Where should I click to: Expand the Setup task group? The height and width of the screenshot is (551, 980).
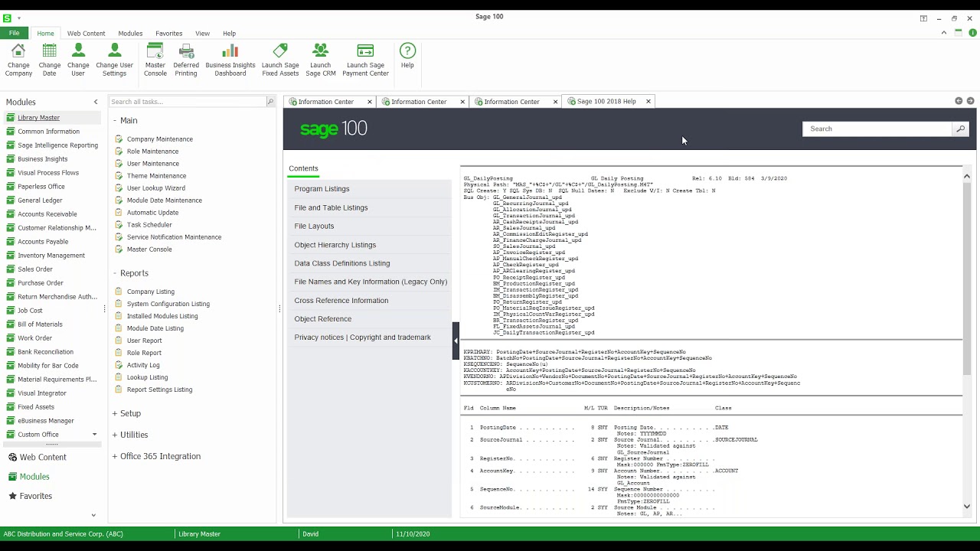click(115, 414)
